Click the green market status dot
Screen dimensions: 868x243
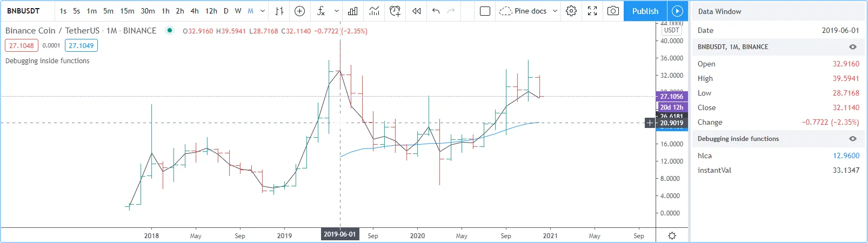pos(170,31)
